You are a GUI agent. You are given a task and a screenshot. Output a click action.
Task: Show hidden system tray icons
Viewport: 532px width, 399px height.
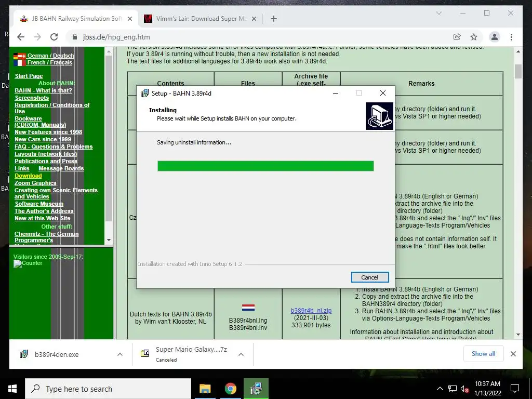[x=440, y=389]
